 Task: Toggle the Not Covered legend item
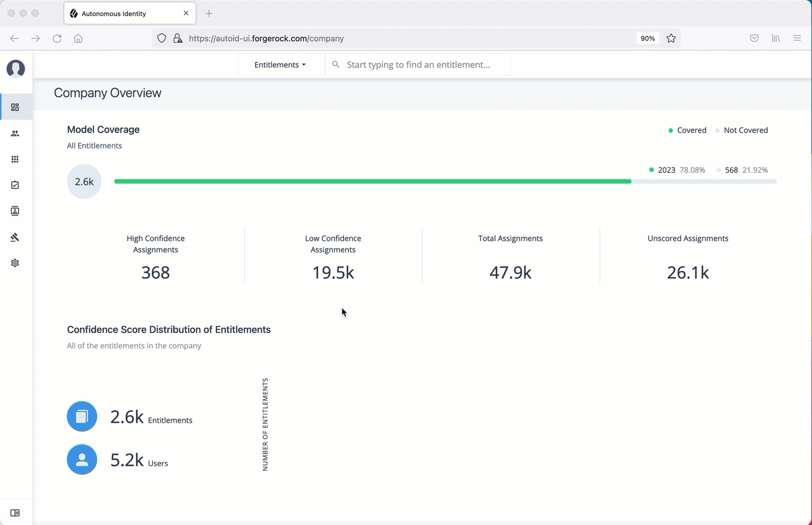tap(741, 130)
